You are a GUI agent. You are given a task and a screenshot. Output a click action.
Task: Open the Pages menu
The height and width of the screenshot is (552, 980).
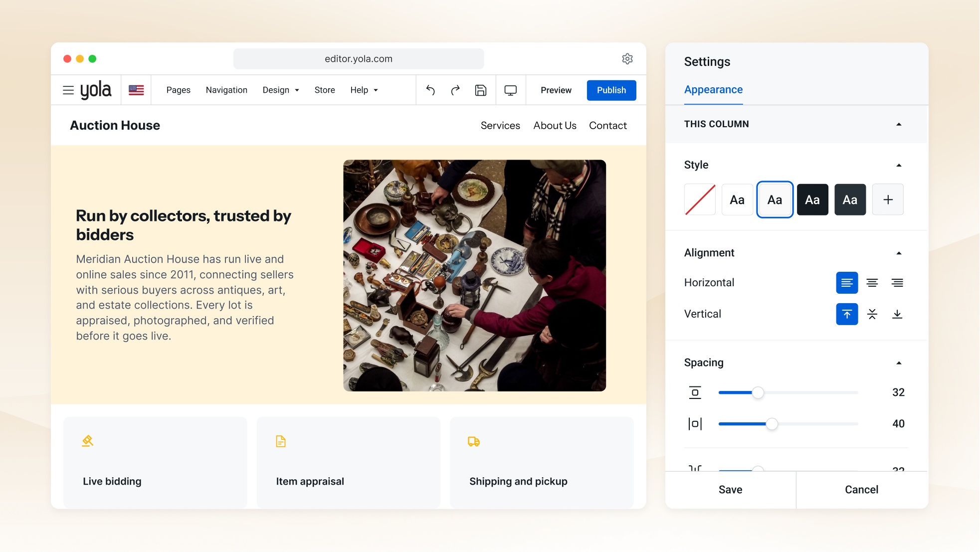click(179, 90)
